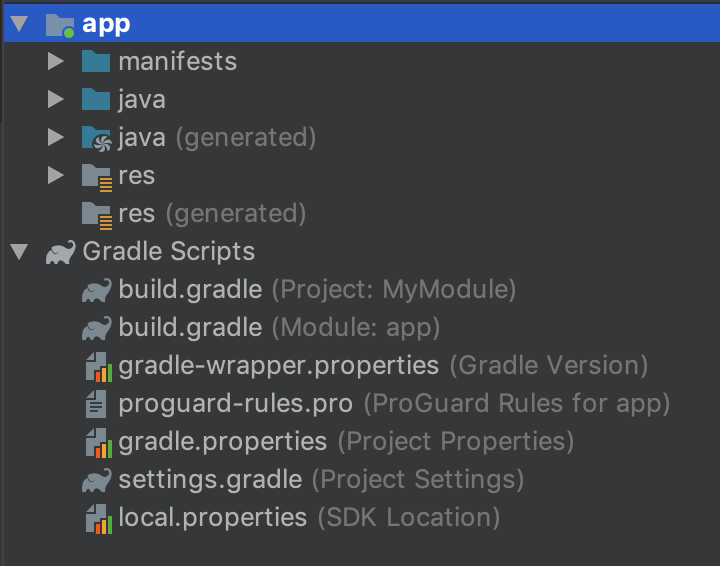This screenshot has width=720, height=566.
Task: Expand the res folder arrow
Action: [x=56, y=175]
